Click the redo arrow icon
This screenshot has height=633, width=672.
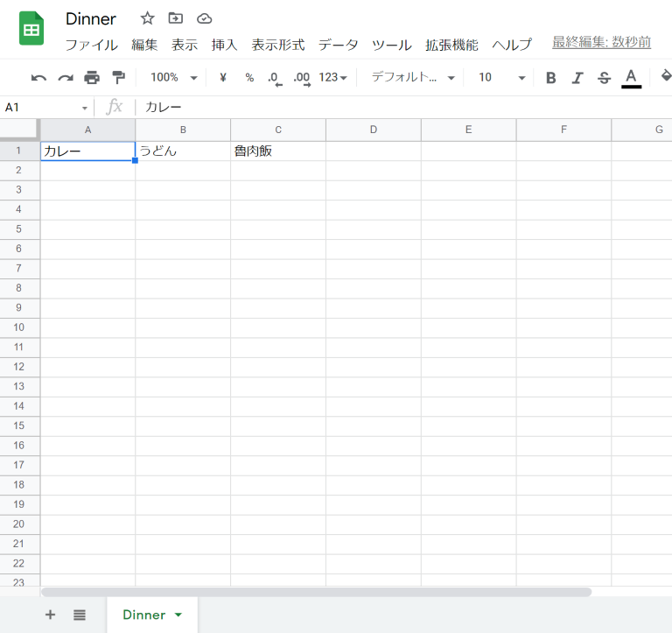(x=66, y=78)
